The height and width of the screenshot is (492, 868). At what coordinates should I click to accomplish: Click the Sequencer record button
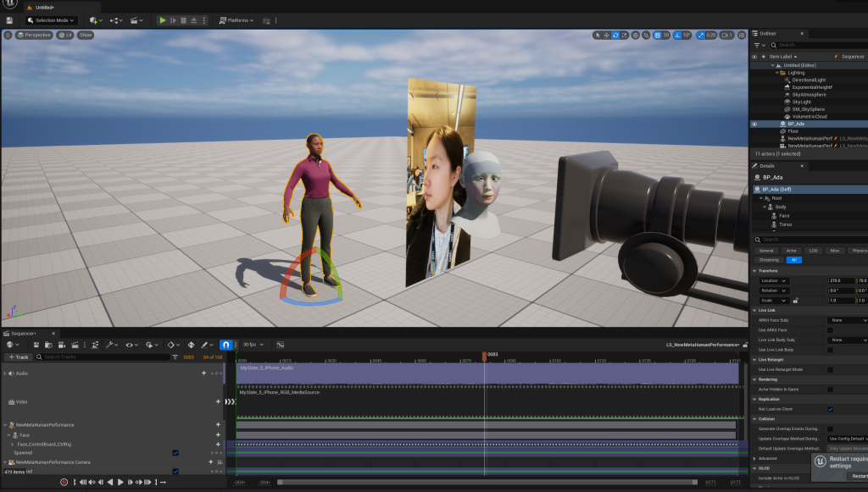[x=64, y=482]
